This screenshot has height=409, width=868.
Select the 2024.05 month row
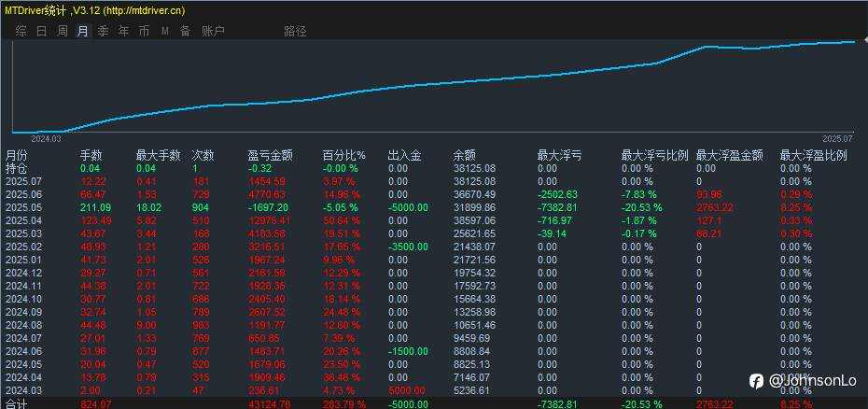[23, 364]
